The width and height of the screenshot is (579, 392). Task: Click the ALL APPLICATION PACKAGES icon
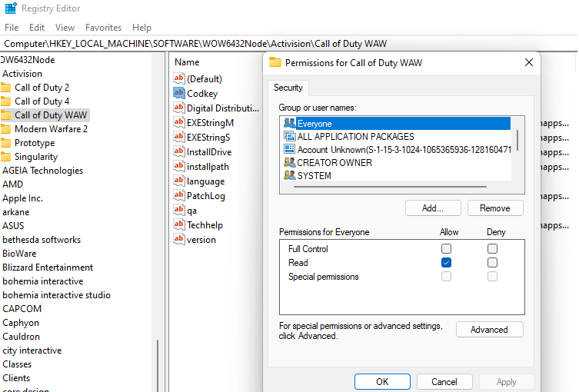(289, 136)
